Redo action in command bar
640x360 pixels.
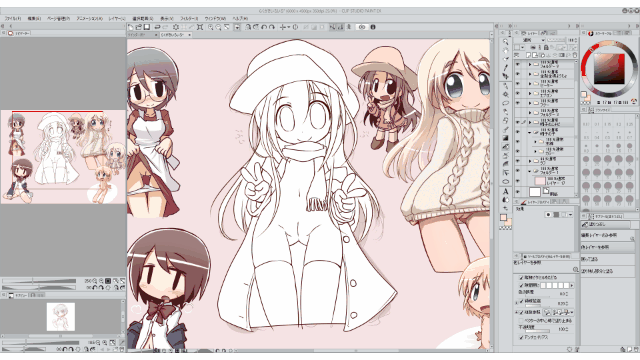coord(165,27)
